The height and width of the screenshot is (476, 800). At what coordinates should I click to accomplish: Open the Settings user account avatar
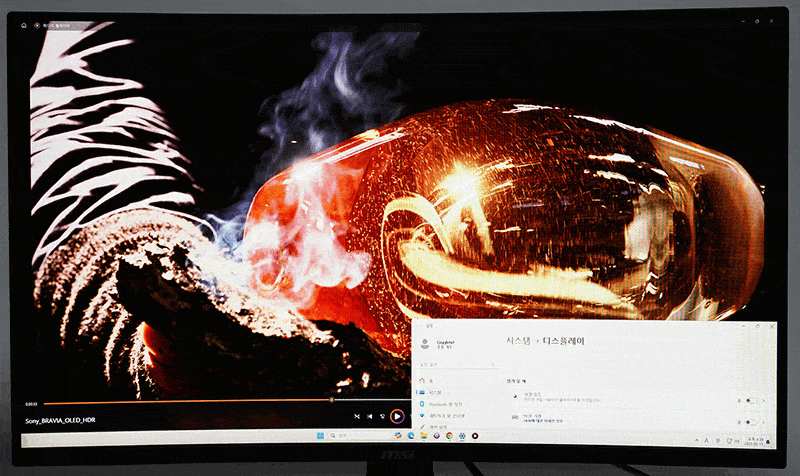click(x=425, y=344)
